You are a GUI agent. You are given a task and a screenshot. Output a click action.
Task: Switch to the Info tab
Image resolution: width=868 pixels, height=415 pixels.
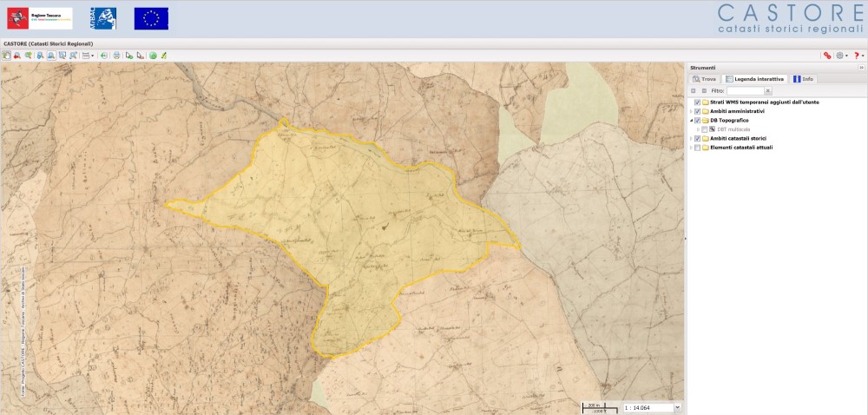click(x=803, y=79)
